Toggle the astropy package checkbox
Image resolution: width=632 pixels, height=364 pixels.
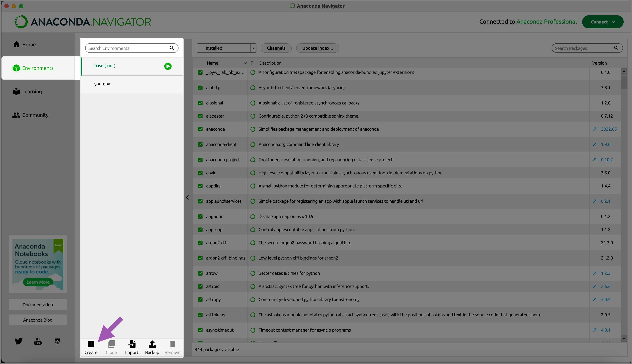point(200,300)
